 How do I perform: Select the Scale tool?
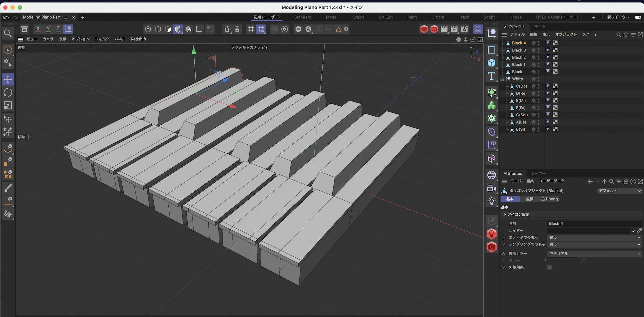(x=8, y=106)
